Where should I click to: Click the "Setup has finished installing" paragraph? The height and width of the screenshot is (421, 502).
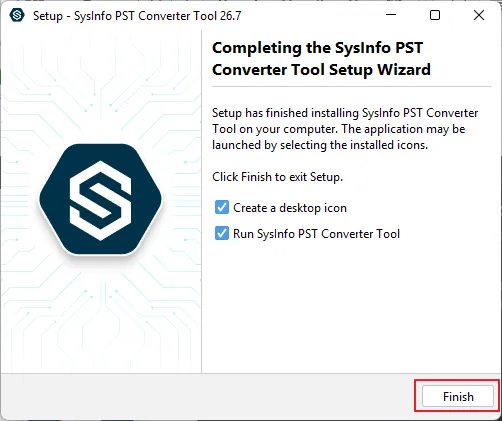pos(345,129)
